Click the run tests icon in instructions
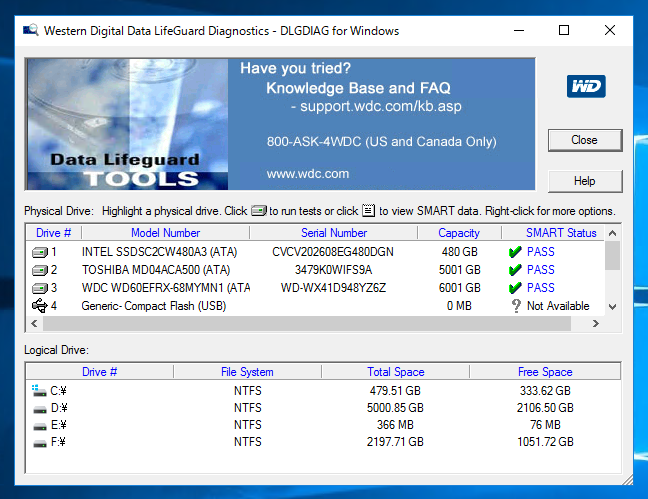This screenshot has height=499, width=648. click(x=259, y=210)
